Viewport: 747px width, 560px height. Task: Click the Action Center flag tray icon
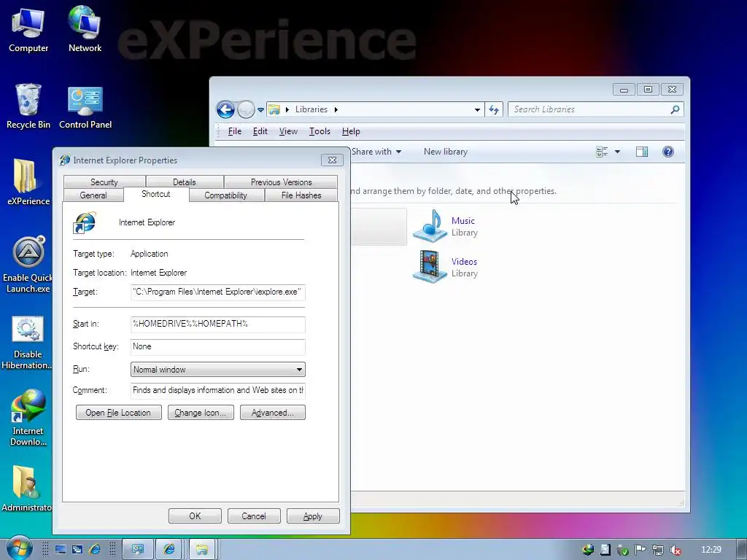[640, 550]
